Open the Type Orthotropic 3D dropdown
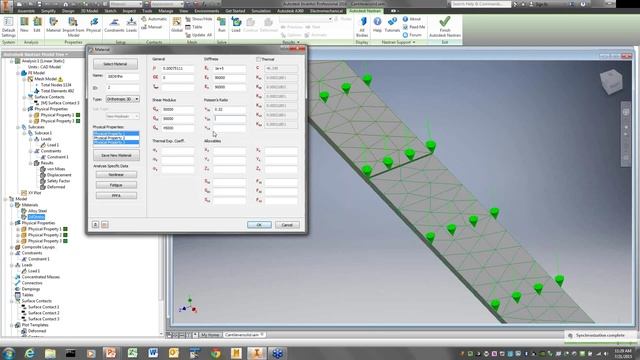This screenshot has height=360, width=640. [x=122, y=99]
